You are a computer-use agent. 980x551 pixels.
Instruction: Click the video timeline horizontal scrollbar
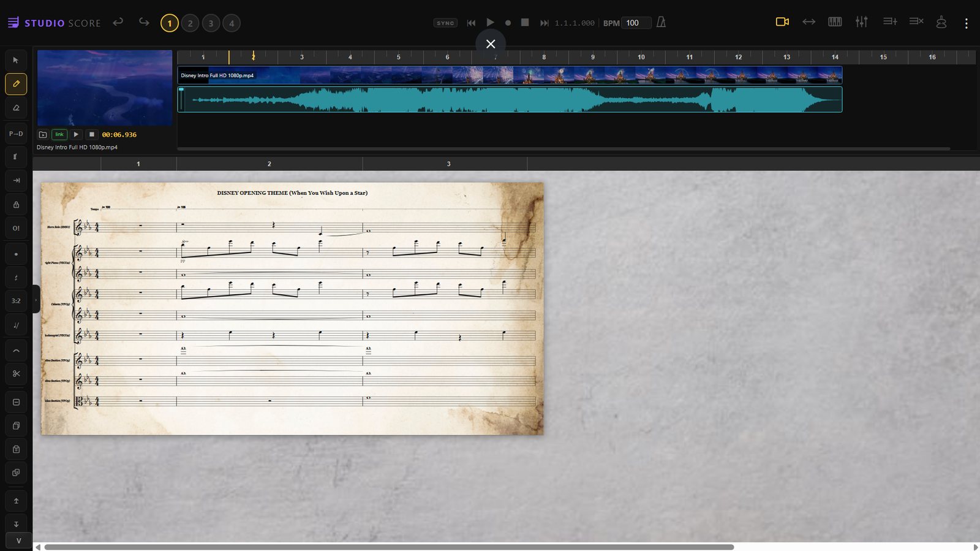pyautogui.click(x=563, y=148)
